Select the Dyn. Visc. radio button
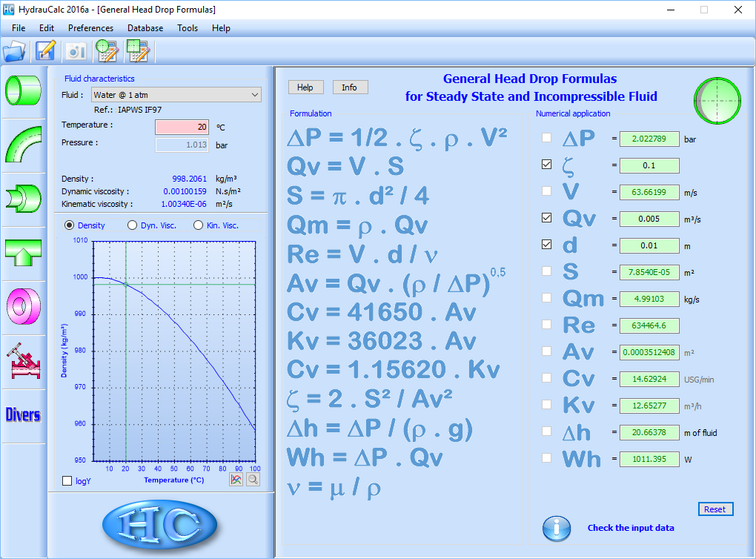Image resolution: width=756 pixels, height=559 pixels. point(133,225)
